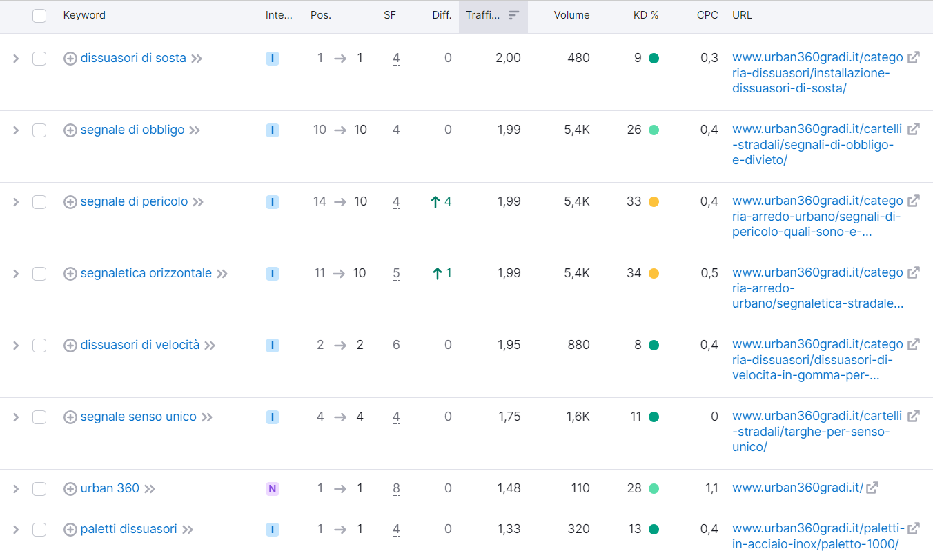Click double-arrow icon after 'segnale senso unico'
This screenshot has height=560, width=933.
(207, 417)
